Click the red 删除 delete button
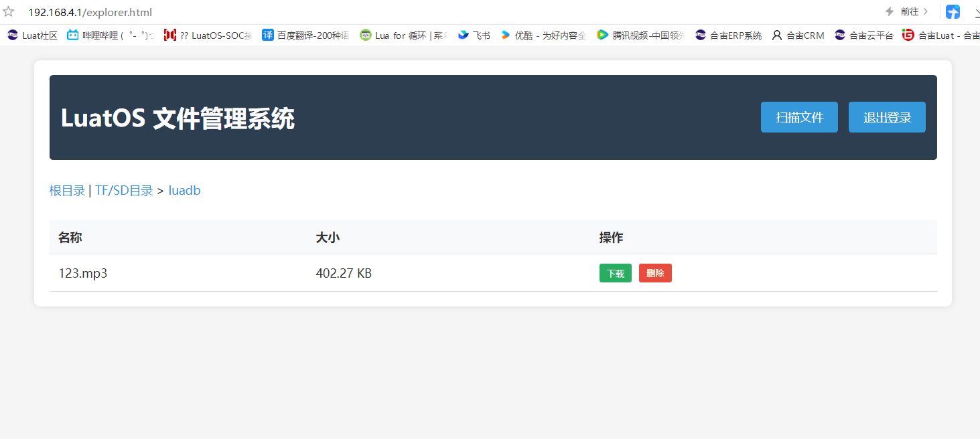The width and height of the screenshot is (980, 439). click(655, 273)
